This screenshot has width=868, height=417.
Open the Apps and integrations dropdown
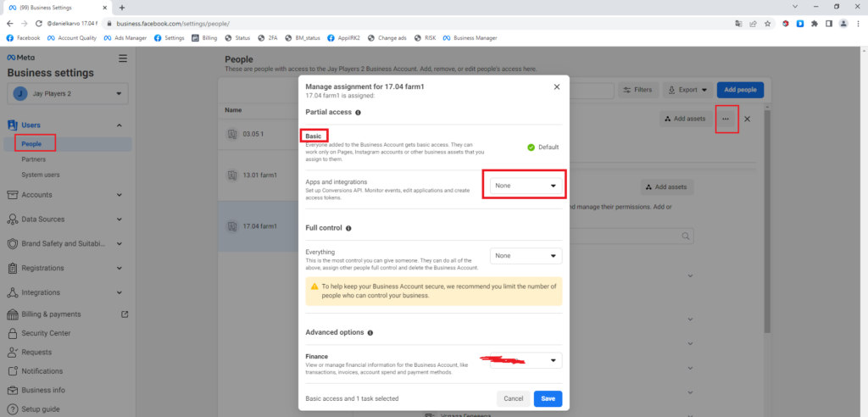[x=526, y=185]
